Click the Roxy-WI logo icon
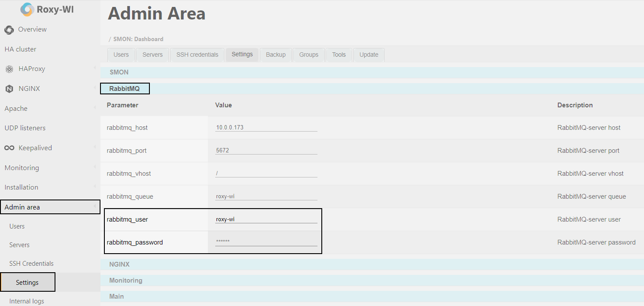Screen dimensions: 644x306 (x=27, y=10)
